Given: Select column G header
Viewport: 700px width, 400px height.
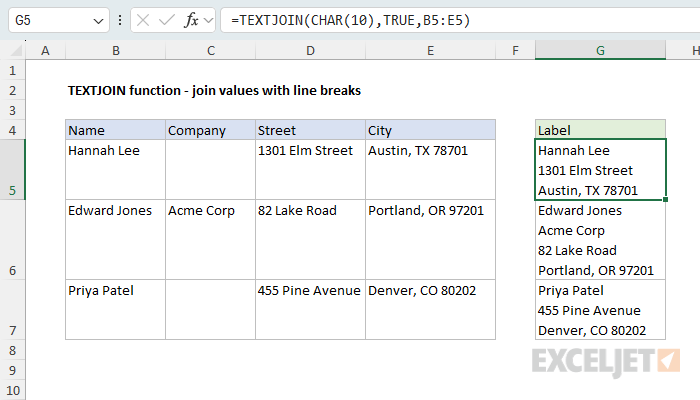Looking at the screenshot, I should click(x=600, y=50).
